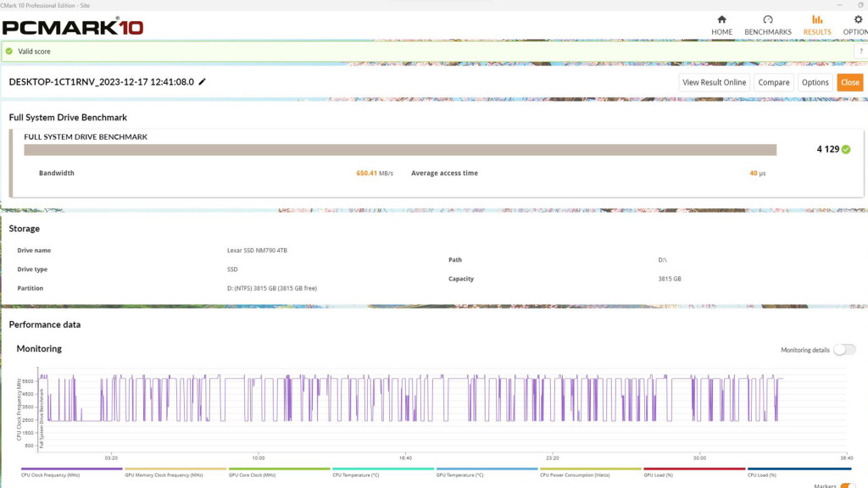
Task: Click the partition value D: (NTFS) 3815 GB
Action: click(x=272, y=288)
